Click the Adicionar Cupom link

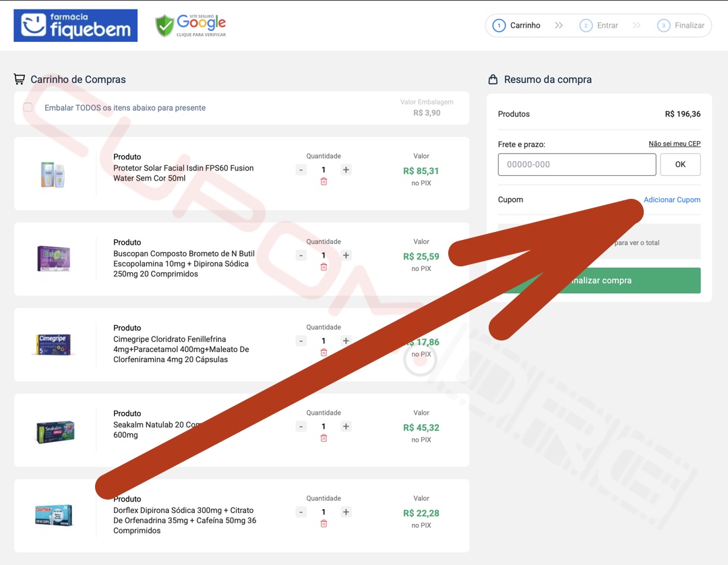tap(672, 200)
